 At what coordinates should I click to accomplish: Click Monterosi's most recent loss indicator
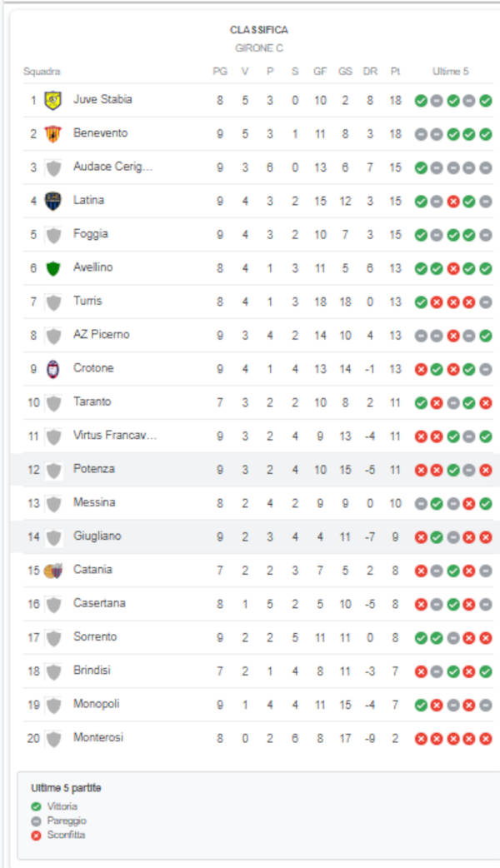486,739
